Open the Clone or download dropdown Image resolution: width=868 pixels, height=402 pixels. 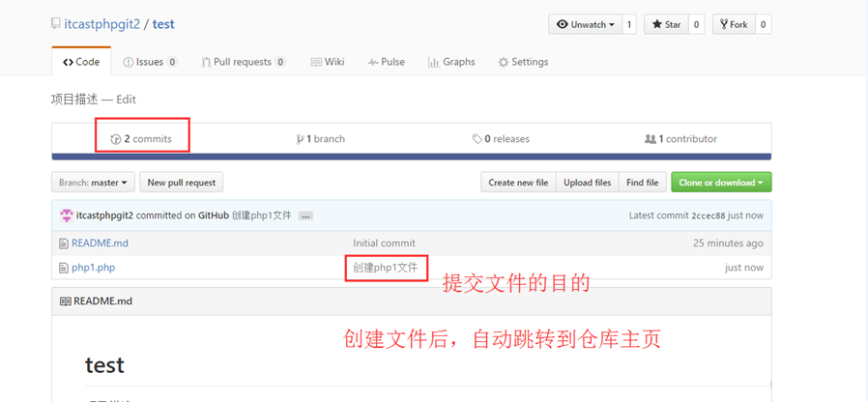click(721, 183)
